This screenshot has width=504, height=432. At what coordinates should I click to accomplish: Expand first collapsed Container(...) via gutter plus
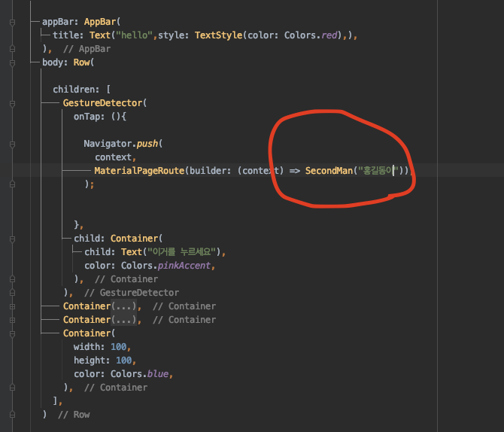12,306
